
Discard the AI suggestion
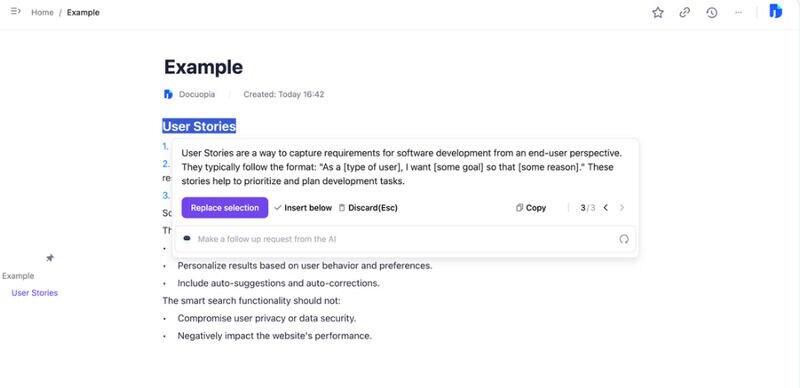[x=368, y=208]
